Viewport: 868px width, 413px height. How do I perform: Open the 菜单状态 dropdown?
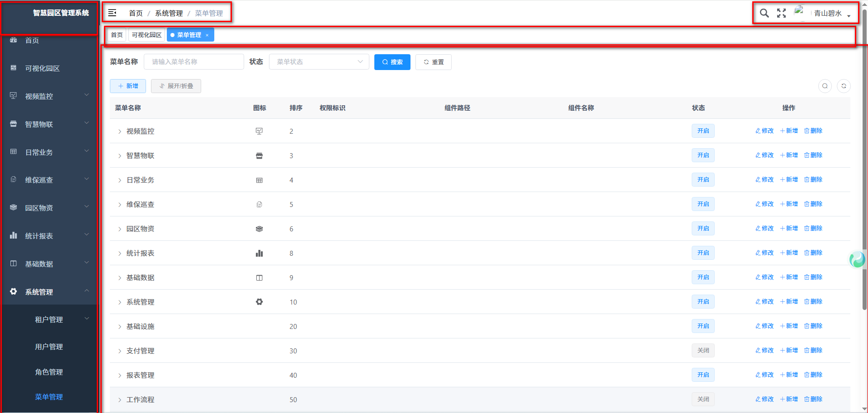coord(319,62)
